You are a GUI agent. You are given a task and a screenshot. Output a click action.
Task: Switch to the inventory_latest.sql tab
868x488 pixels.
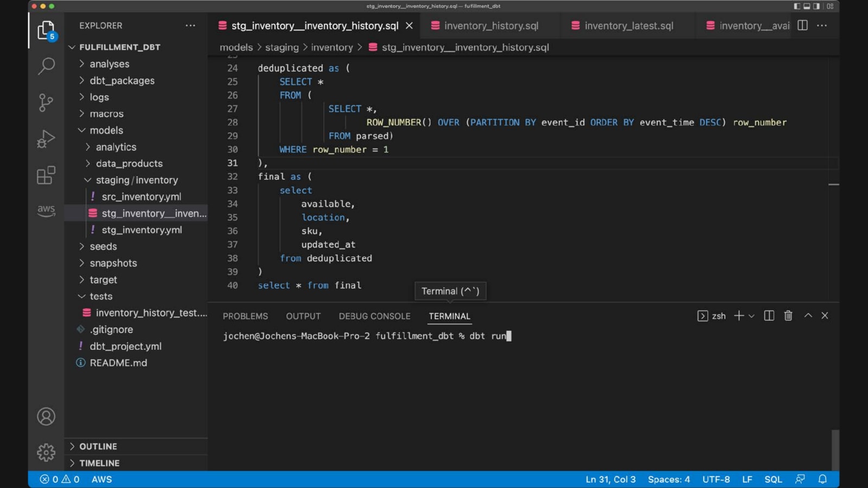tap(628, 25)
